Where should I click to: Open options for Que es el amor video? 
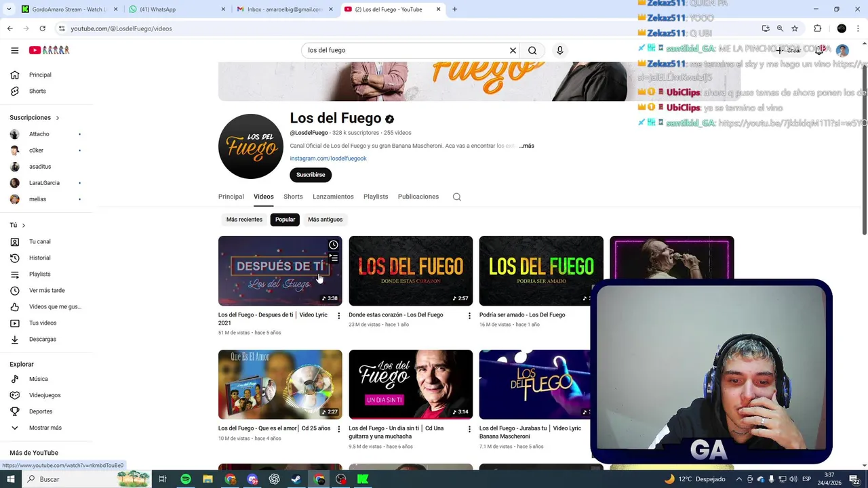338,430
